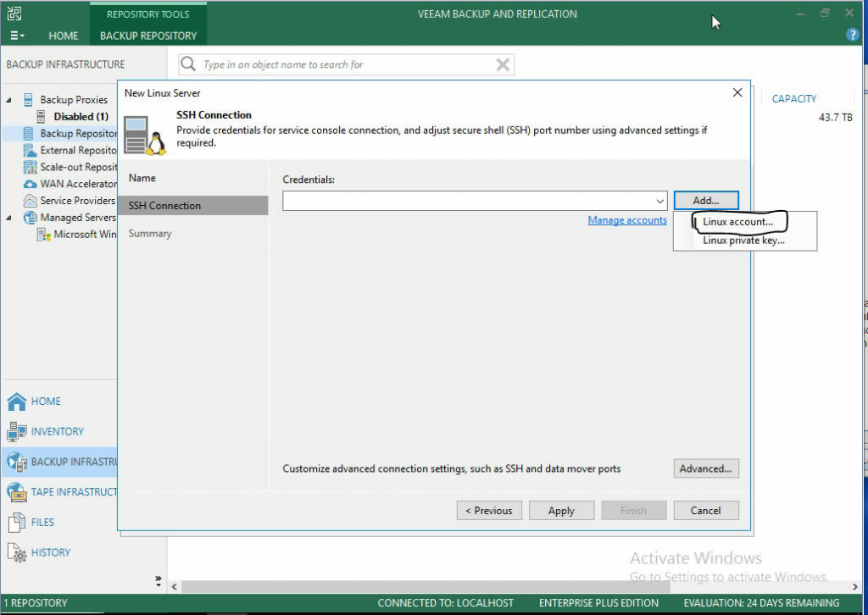Select the External Repositories tree label

coord(78,151)
